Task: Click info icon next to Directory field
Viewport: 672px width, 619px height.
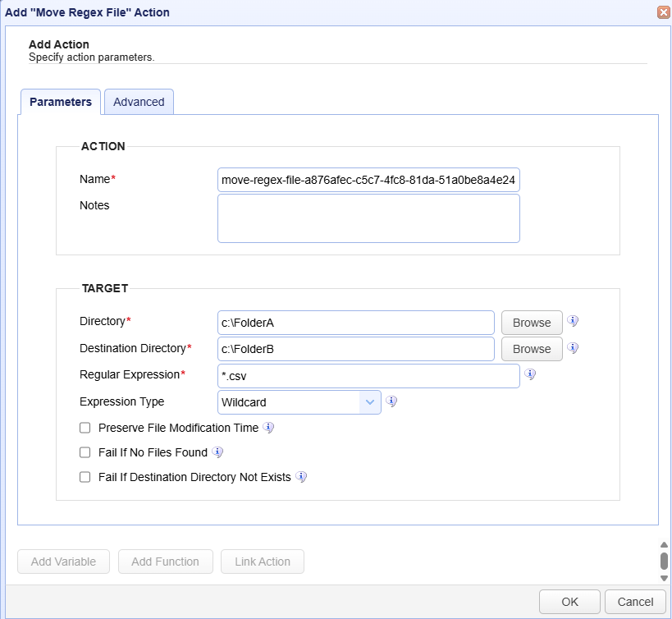Action: pos(573,321)
